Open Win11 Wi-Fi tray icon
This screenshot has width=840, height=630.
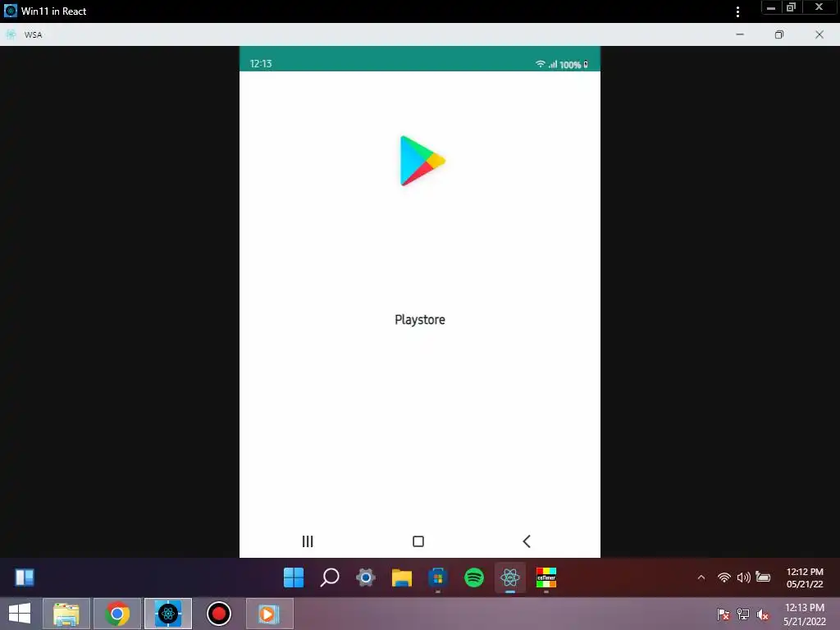(724, 577)
